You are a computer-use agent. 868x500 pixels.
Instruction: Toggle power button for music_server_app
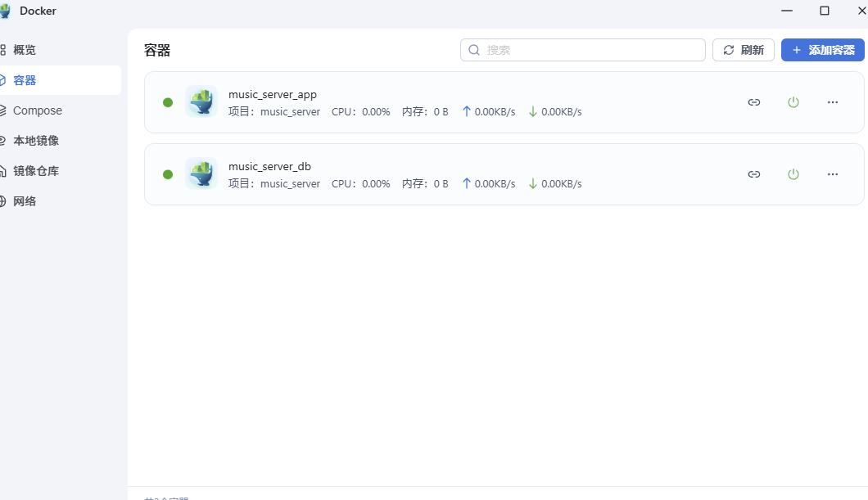(793, 102)
